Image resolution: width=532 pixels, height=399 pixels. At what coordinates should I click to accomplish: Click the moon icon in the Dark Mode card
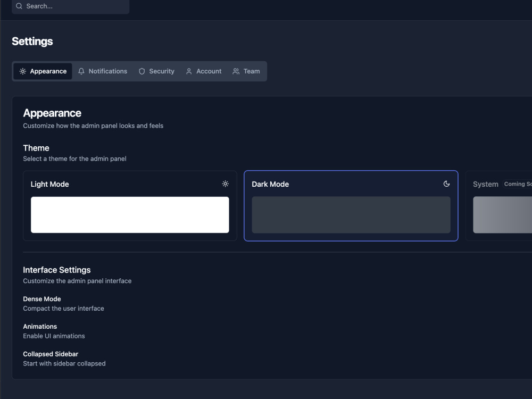pos(446,184)
